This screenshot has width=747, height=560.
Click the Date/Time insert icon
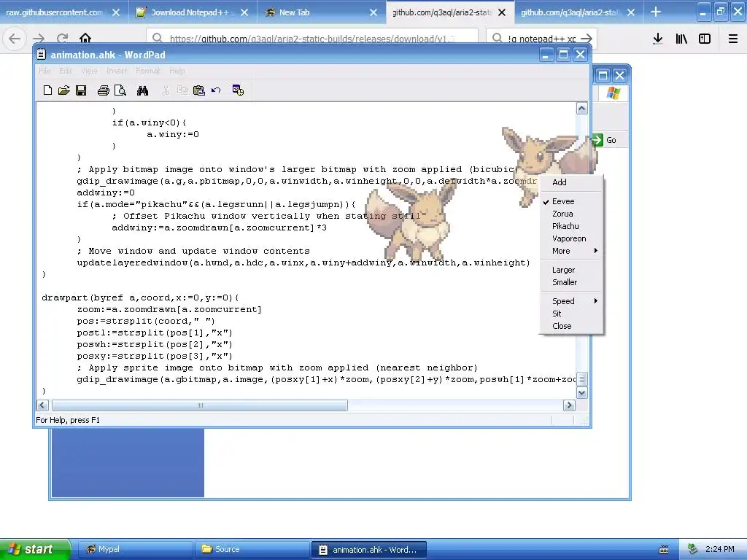point(238,90)
